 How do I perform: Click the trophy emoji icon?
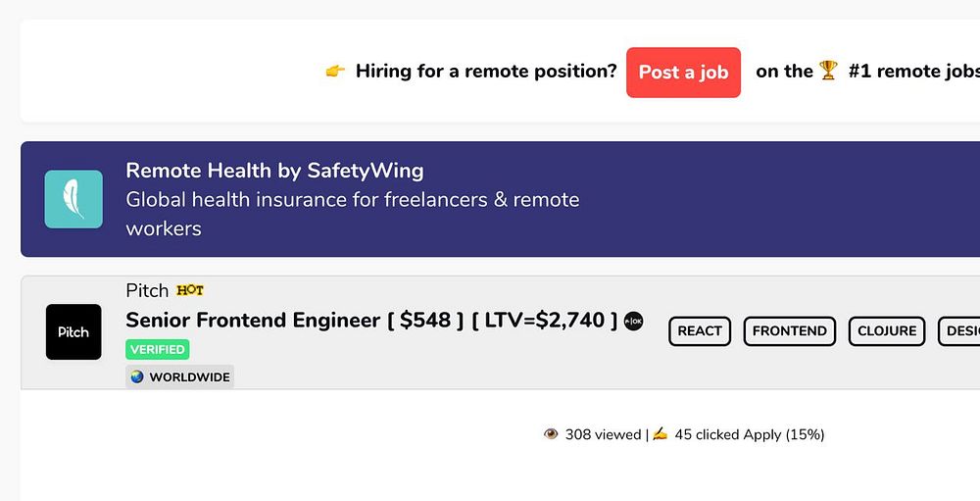829,71
